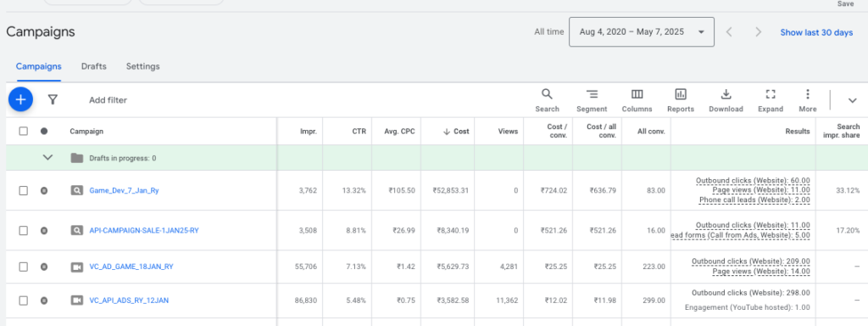This screenshot has height=326, width=868.
Task: Open the API-CAMPAIGN-SALE-1JAN25-RY campaign link
Action: click(144, 231)
